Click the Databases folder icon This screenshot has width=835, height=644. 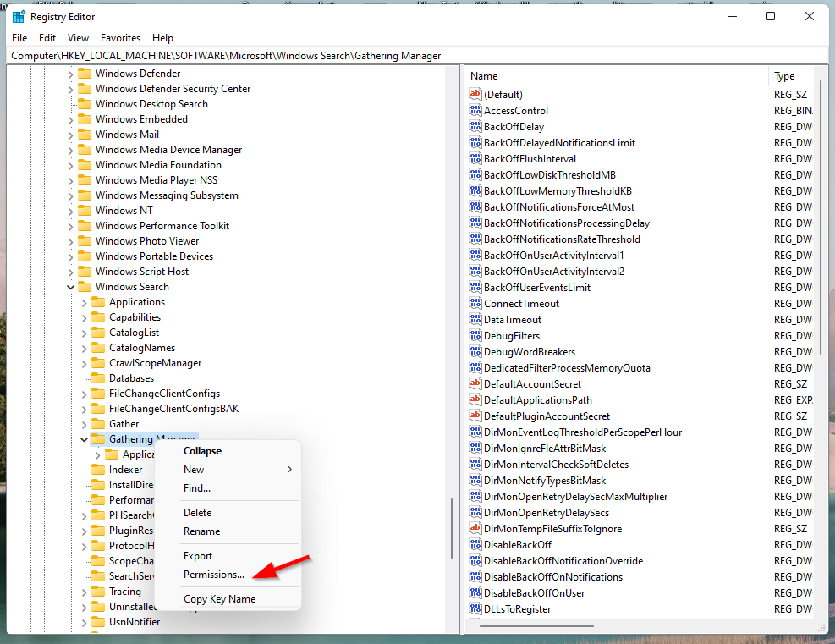(x=98, y=378)
